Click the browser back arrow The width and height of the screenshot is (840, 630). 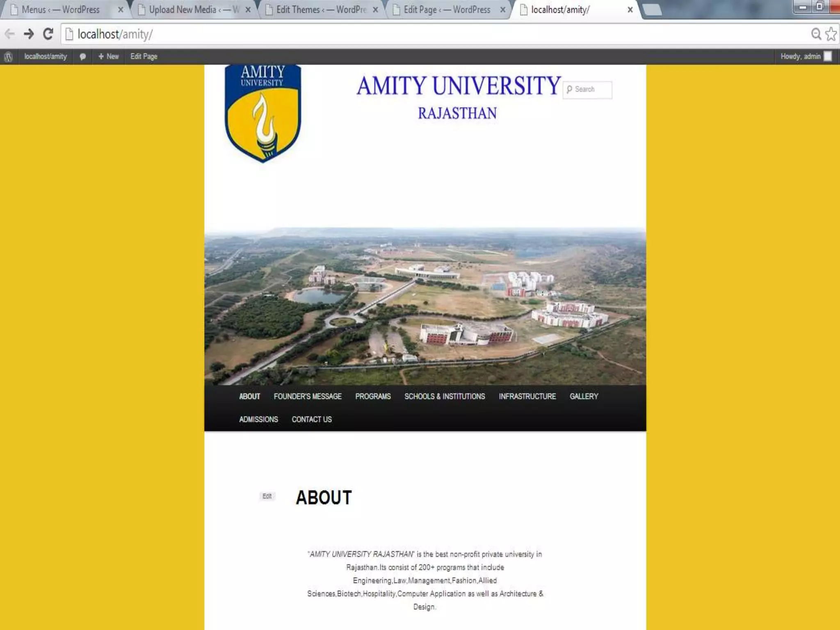[10, 34]
